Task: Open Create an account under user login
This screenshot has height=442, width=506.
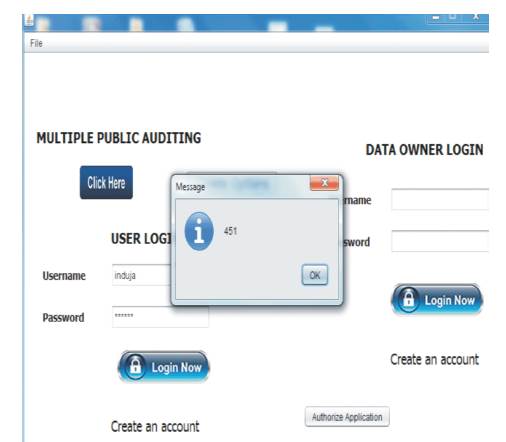Action: coord(155,426)
